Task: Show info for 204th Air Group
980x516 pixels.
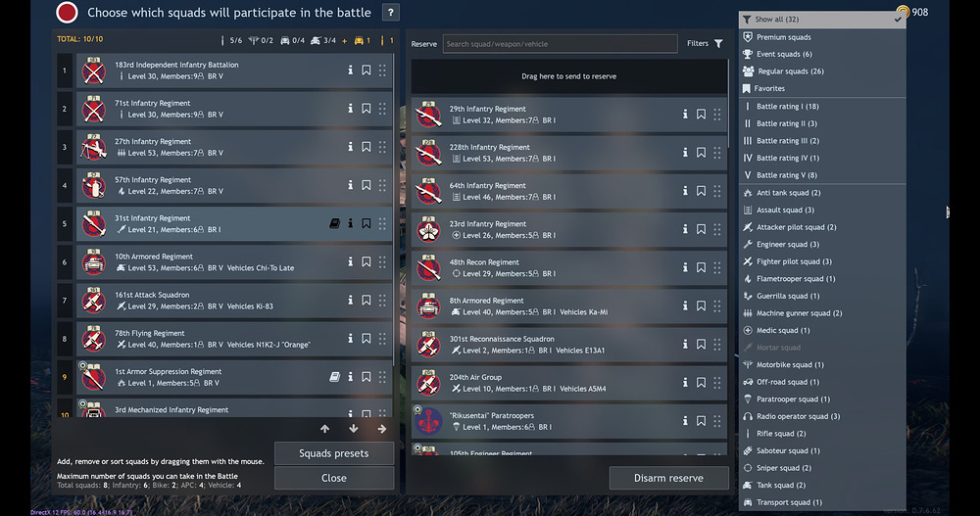Action: [x=685, y=382]
